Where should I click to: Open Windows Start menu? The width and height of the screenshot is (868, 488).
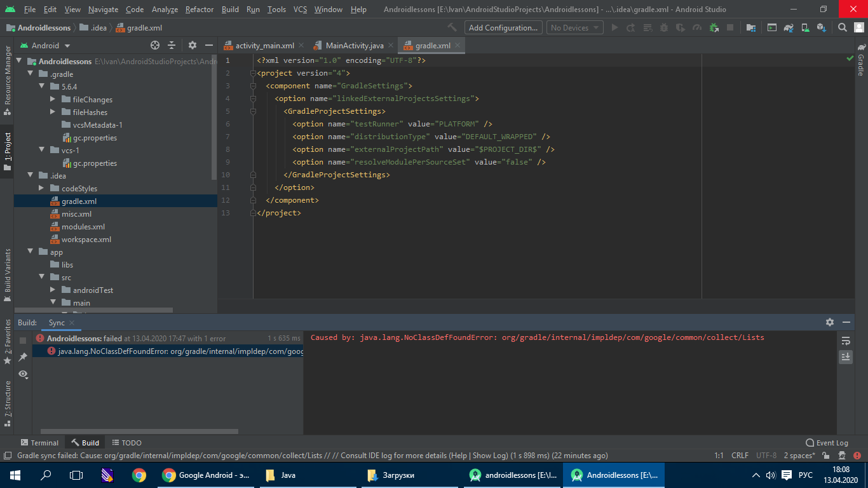15,475
